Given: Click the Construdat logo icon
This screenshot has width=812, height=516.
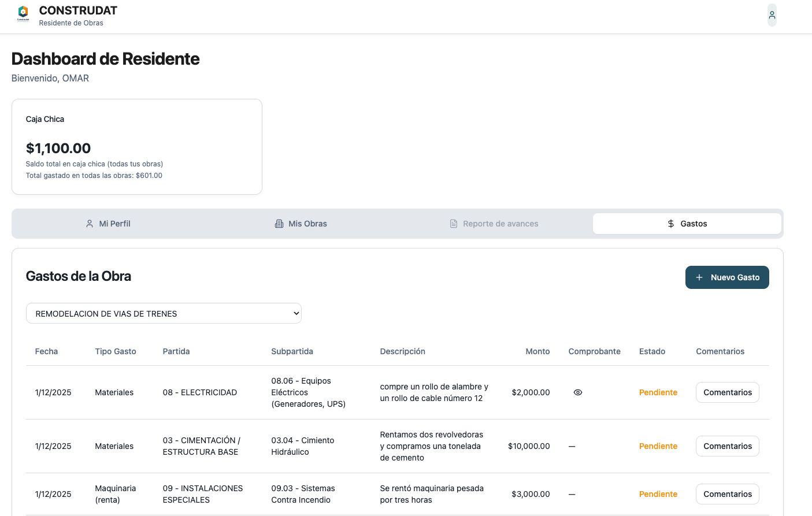Looking at the screenshot, I should click(23, 13).
